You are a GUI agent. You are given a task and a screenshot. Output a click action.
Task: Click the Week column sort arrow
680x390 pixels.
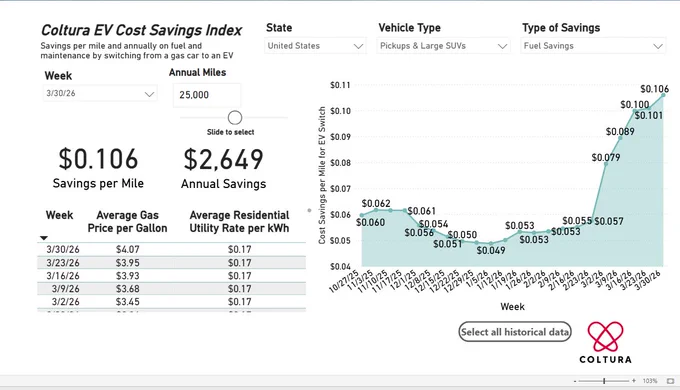tap(44, 238)
